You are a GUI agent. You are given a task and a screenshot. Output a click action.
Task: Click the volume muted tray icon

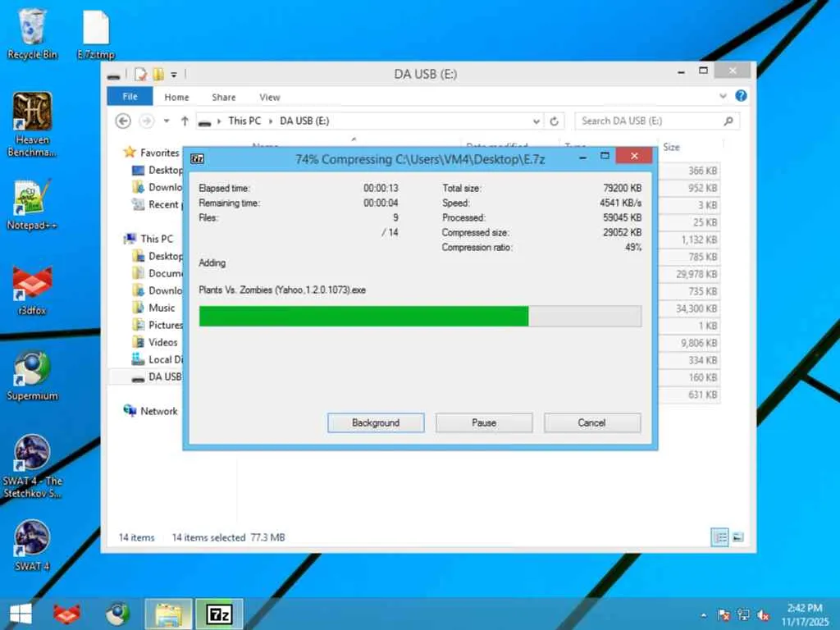click(764, 615)
